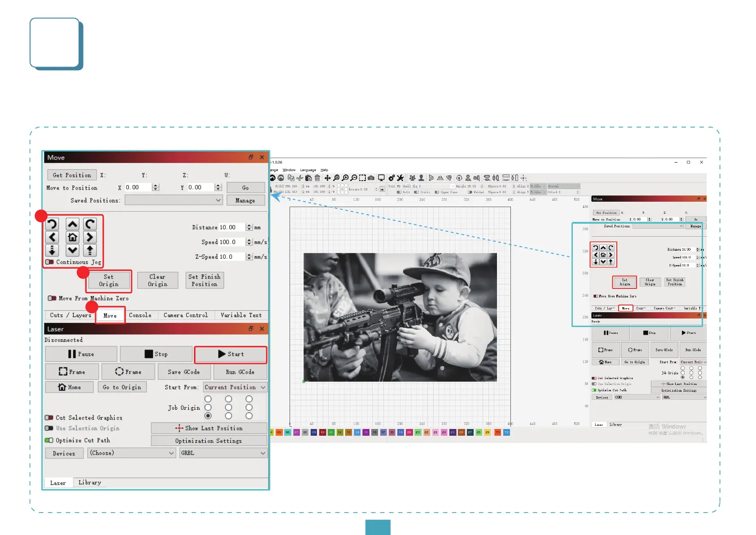The image size is (756, 535).
Task: Click the wrench-and-screwdriver device settings icon
Action: tap(400, 178)
